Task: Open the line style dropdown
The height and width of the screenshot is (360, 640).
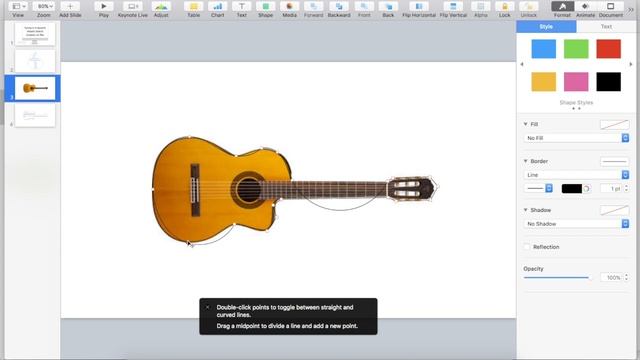Action: (x=538, y=188)
